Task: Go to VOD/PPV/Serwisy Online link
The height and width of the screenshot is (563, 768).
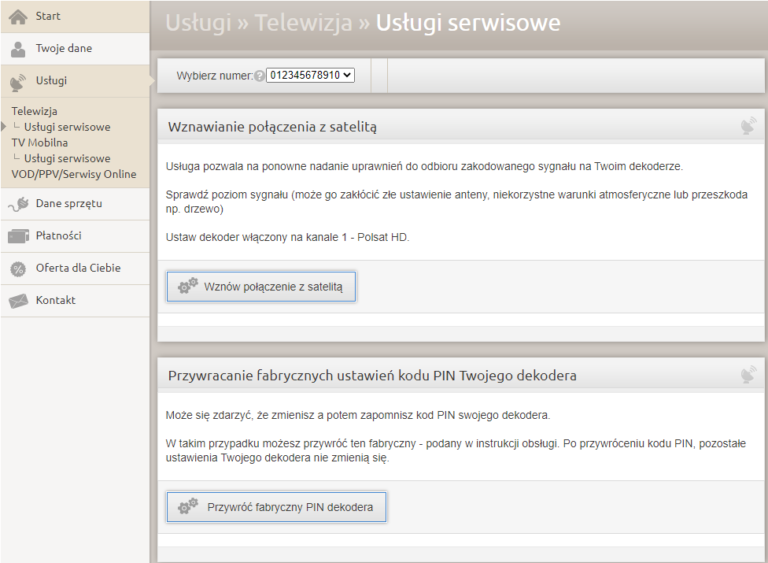Action: (73, 174)
